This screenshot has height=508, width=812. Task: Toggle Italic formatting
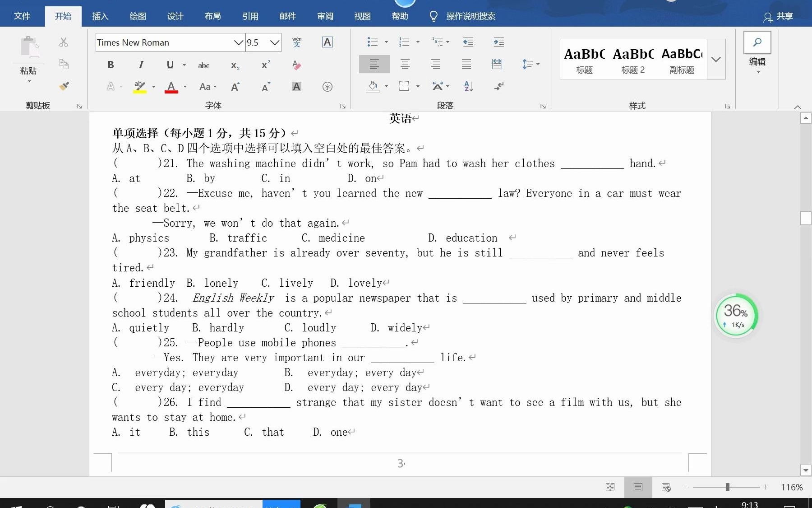point(141,65)
